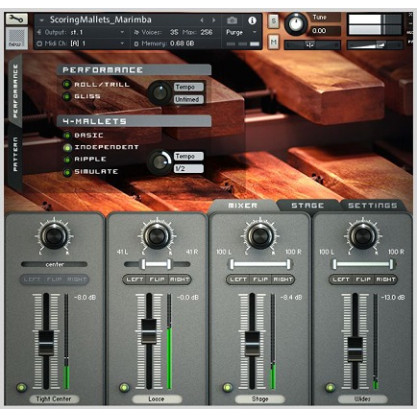Image resolution: width=417 pixels, height=418 pixels.
Task: Click the Tight Center volume fader
Action: pyautogui.click(x=46, y=343)
